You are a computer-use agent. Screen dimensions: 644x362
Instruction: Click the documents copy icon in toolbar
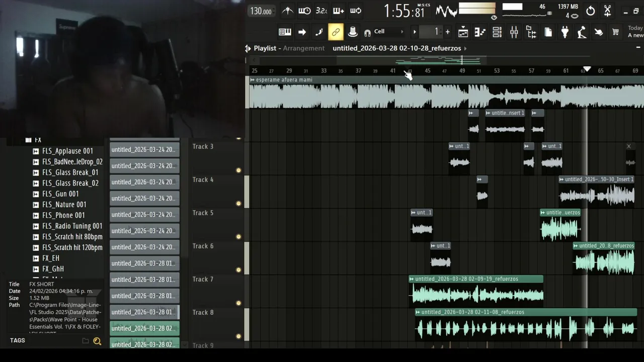(548, 32)
